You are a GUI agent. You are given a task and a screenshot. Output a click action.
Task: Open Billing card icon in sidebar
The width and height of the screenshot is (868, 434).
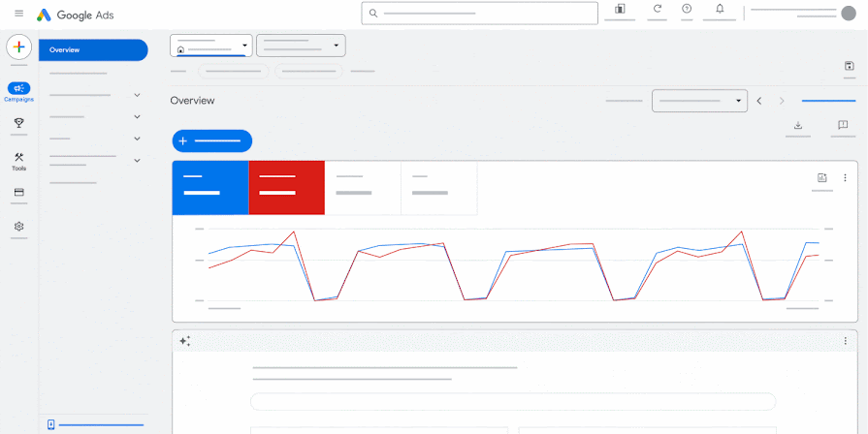pyautogui.click(x=18, y=193)
